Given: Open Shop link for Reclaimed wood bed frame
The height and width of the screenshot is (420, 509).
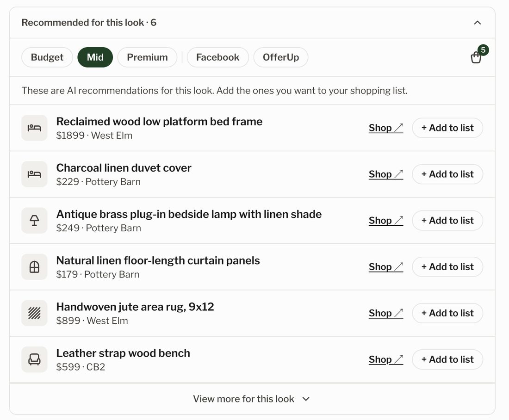Looking at the screenshot, I should click(386, 128).
